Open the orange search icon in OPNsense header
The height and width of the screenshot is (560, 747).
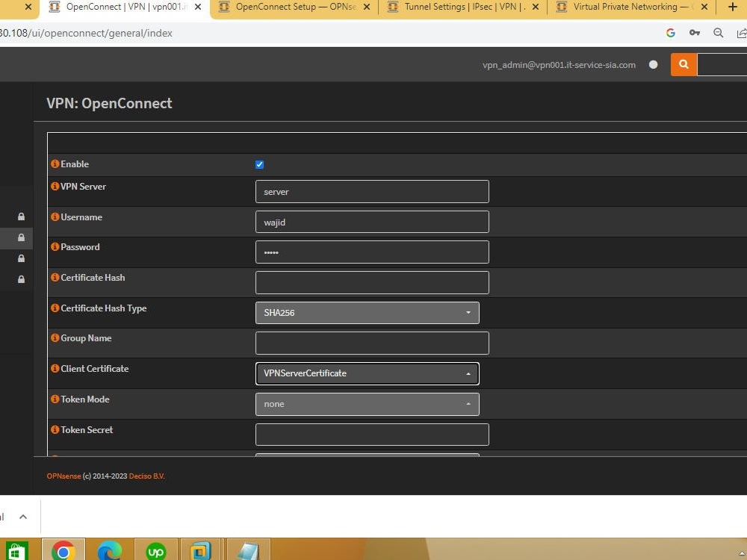683,64
